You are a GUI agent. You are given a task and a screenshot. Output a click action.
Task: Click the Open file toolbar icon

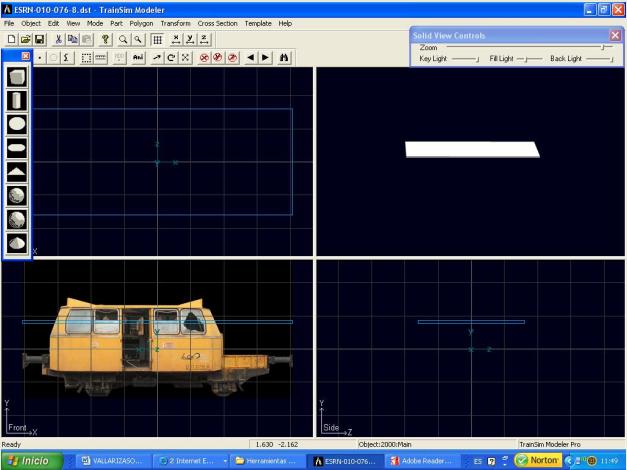point(26,38)
